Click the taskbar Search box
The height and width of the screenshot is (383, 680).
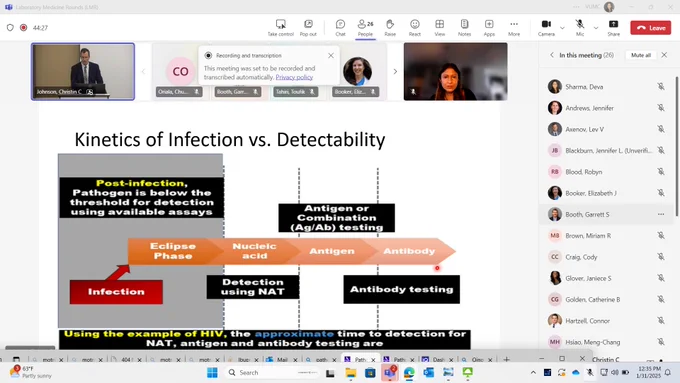[272, 373]
